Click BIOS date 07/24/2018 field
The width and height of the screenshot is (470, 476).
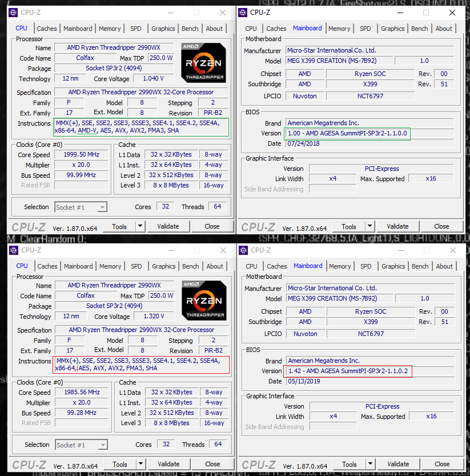click(x=370, y=143)
